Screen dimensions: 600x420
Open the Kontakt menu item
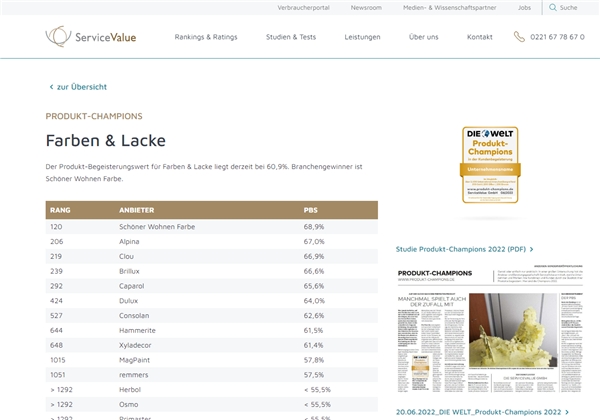click(479, 37)
